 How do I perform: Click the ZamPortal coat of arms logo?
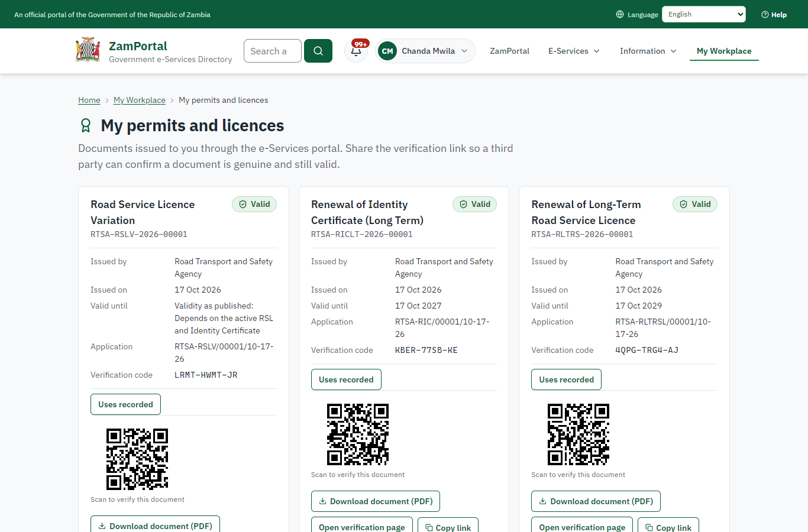pyautogui.click(x=88, y=50)
